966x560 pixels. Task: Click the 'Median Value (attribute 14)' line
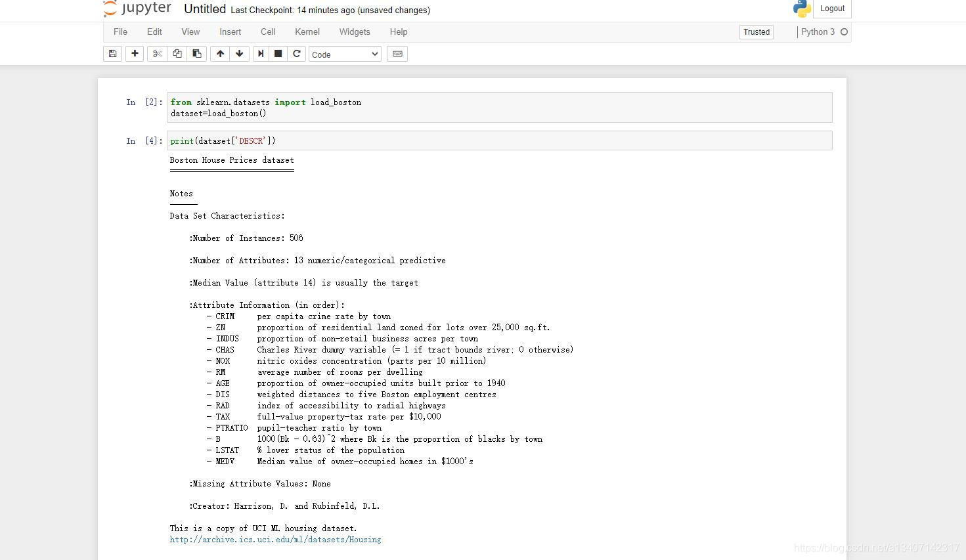[x=303, y=283]
